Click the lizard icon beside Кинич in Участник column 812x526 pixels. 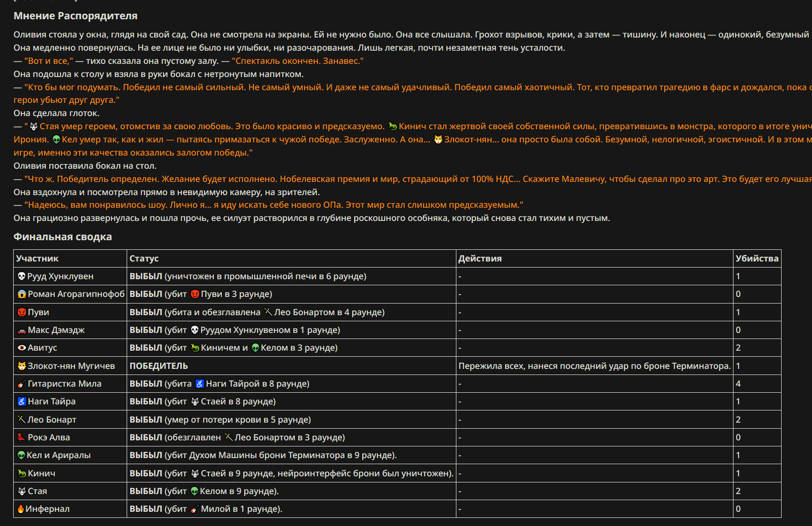click(x=22, y=473)
